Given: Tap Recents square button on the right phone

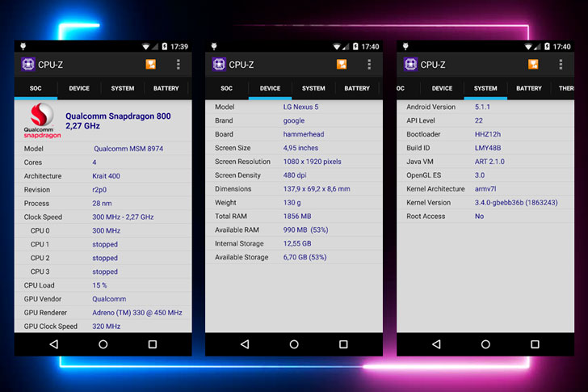Looking at the screenshot, I should [x=535, y=344].
